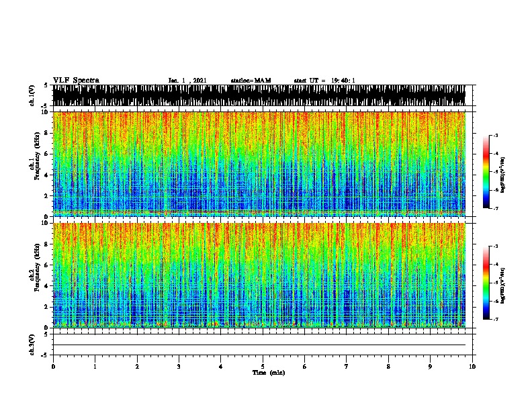This screenshot has width=532, height=411.
Task: Click the "VLF Spectra" title text
Action: pos(76,80)
